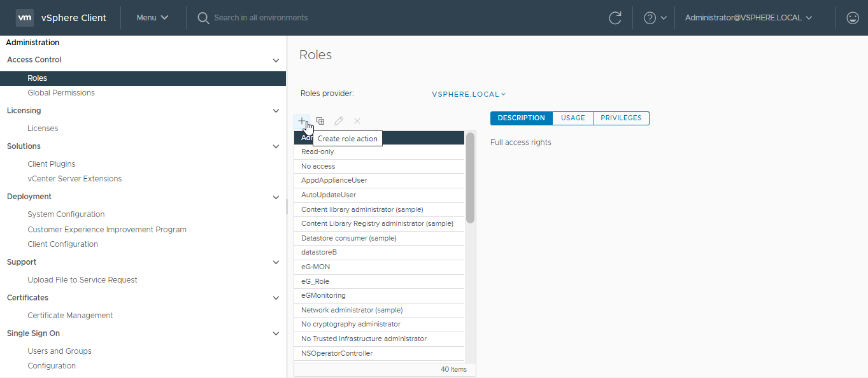Open the help question mark menu
The height and width of the screenshot is (378, 868).
pyautogui.click(x=655, y=18)
